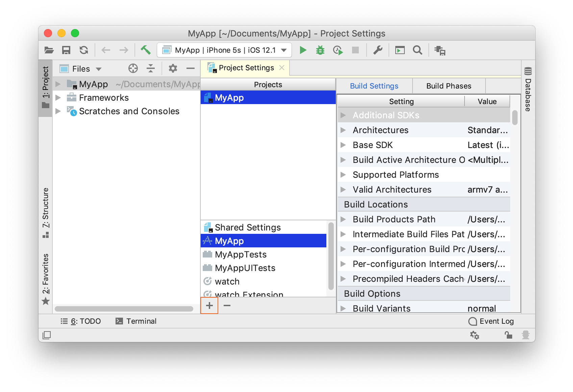The height and width of the screenshot is (392, 573).
Task: Open project pane gear options
Action: (173, 69)
